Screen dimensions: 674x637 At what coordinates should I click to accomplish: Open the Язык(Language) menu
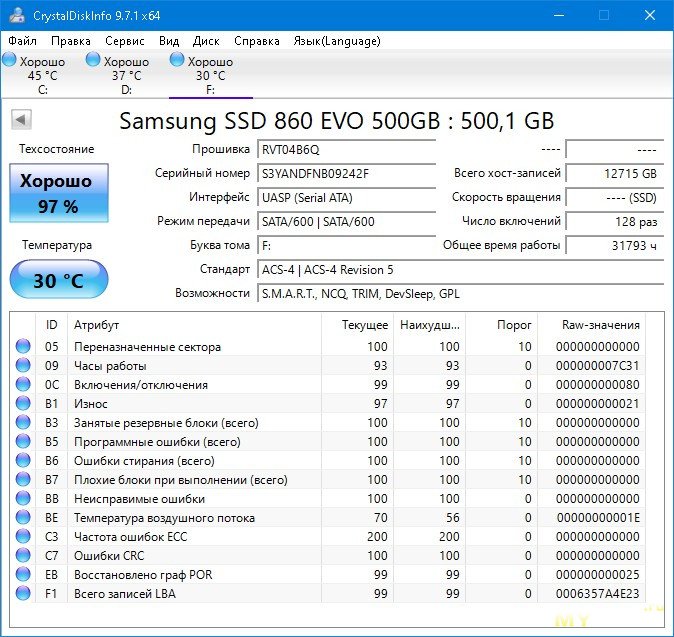(x=336, y=41)
